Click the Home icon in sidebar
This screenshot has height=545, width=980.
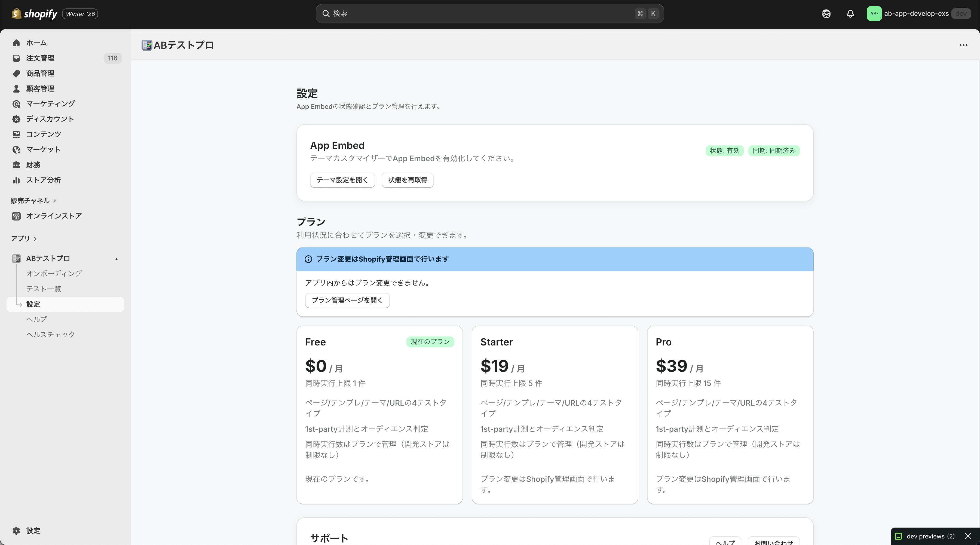(16, 43)
